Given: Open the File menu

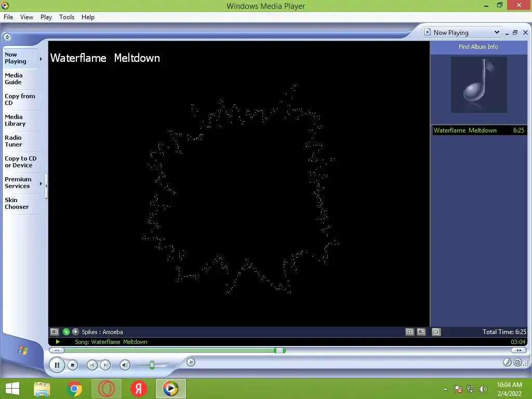Looking at the screenshot, I should pyautogui.click(x=8, y=17).
